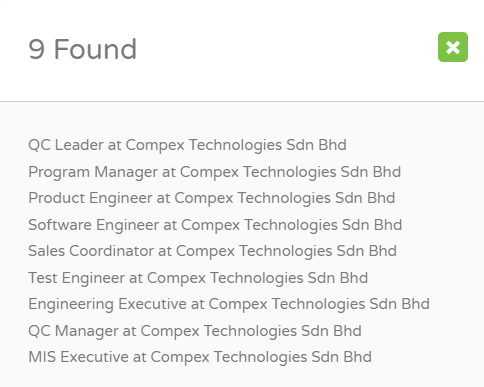Click the Sales Coordinator job result
484x387 pixels.
pos(212,251)
